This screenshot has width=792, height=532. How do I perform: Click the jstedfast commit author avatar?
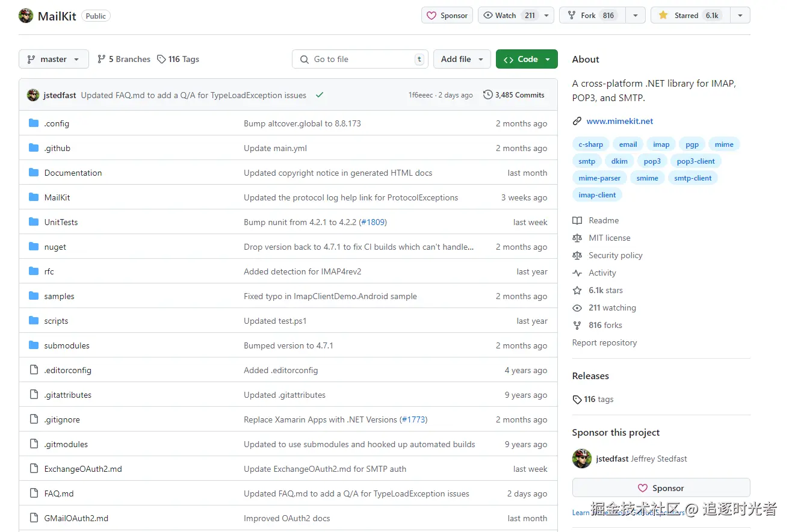[33, 95]
